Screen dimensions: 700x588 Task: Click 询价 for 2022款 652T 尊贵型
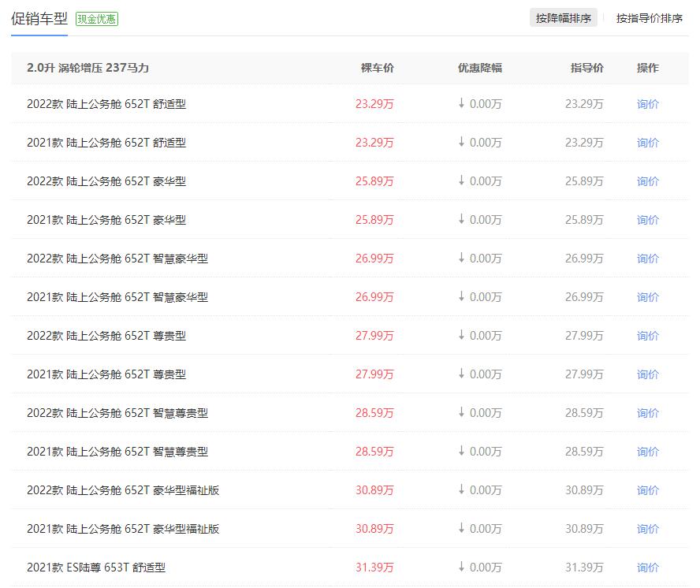pyautogui.click(x=648, y=336)
